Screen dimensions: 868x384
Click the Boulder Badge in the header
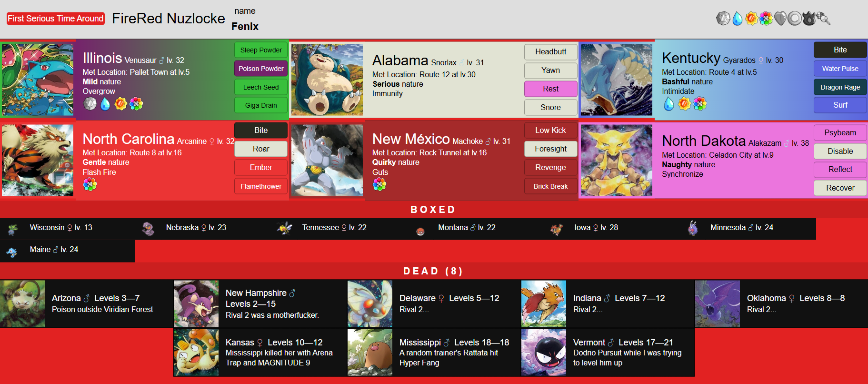click(x=723, y=19)
